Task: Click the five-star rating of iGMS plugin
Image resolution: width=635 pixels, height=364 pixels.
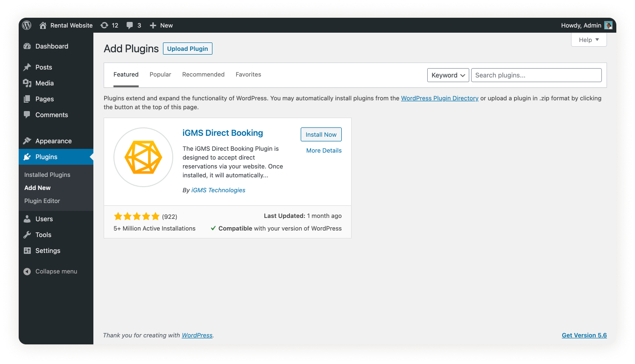Action: pyautogui.click(x=136, y=216)
